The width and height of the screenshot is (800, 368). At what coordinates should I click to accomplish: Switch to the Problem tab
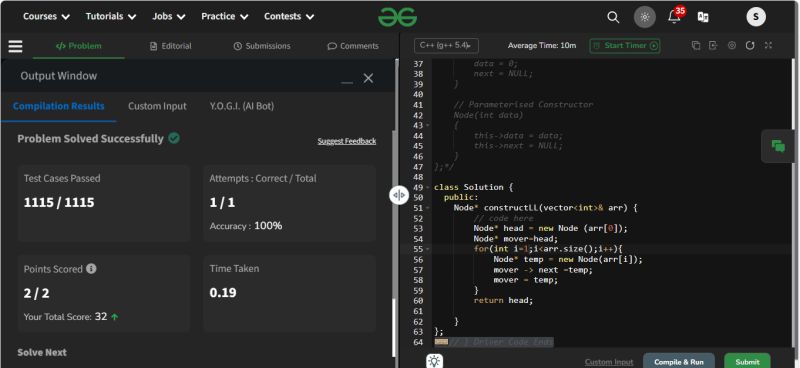[79, 46]
